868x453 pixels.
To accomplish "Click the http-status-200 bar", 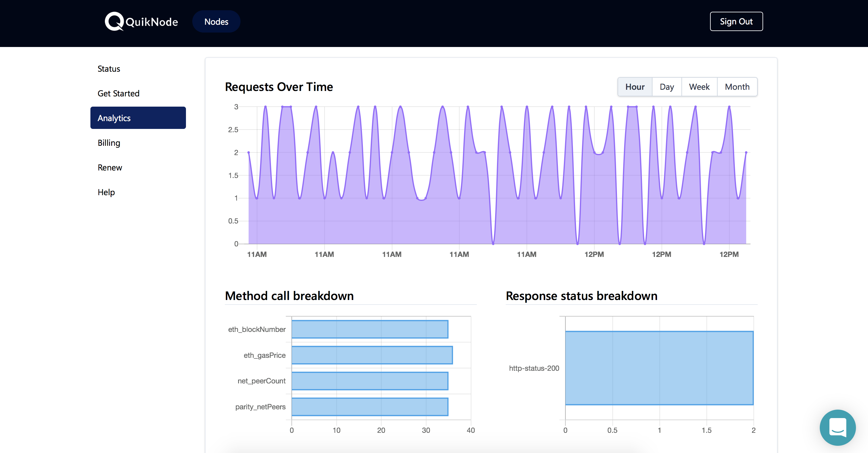I will pos(659,368).
